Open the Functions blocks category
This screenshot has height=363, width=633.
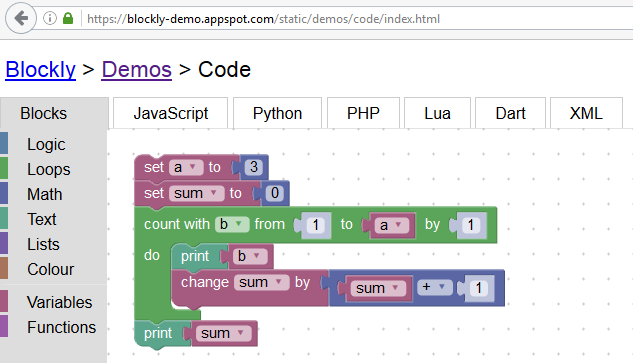coord(61,327)
